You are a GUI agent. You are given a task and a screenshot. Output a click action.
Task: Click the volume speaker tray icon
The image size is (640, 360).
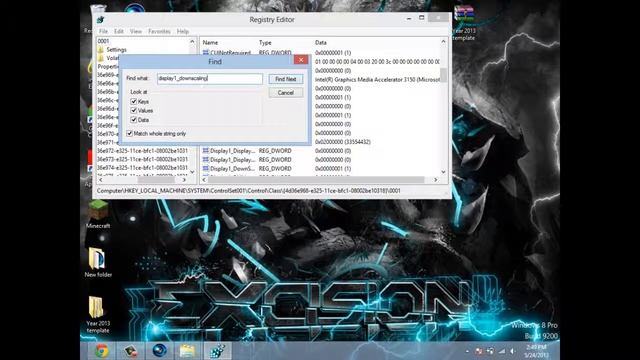click(513, 351)
